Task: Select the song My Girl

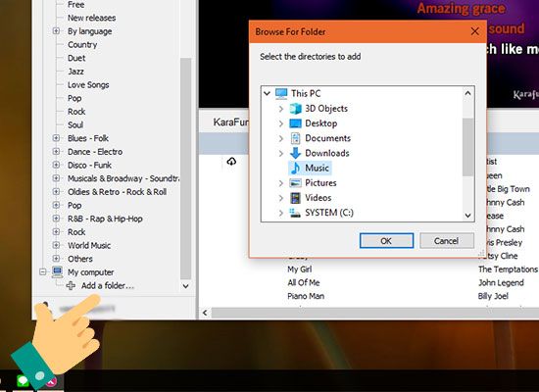Action: click(300, 269)
